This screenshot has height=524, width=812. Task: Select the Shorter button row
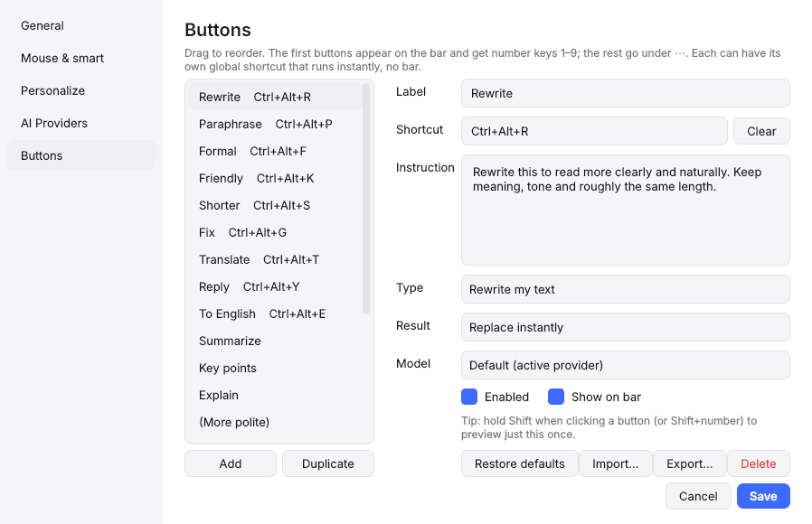[x=275, y=205]
